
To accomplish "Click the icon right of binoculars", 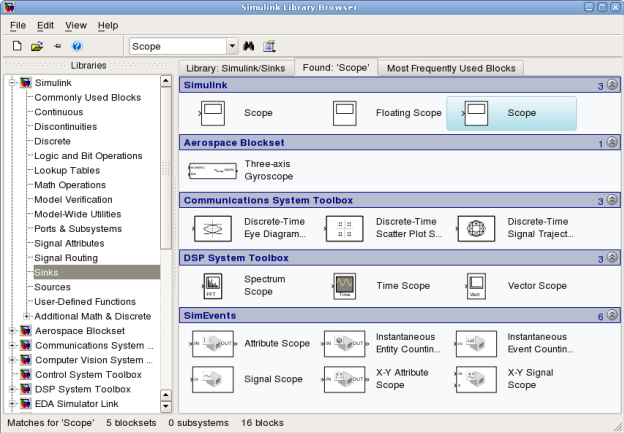I will 269,46.
